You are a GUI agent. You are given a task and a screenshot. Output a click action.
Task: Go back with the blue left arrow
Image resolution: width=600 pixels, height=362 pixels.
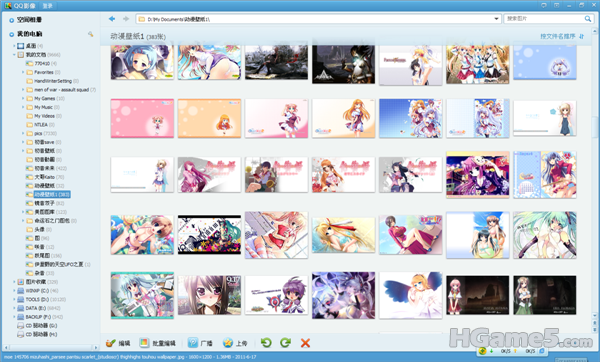click(112, 19)
